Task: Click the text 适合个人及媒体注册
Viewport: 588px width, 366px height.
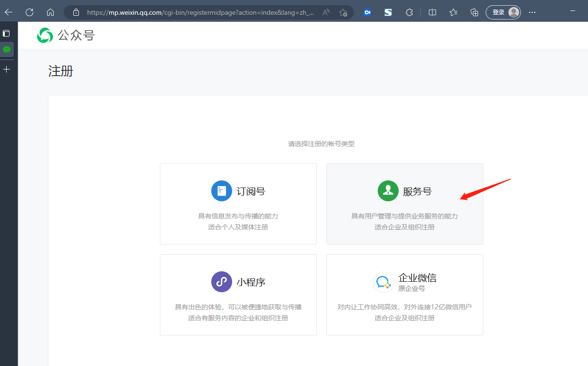Action: 238,227
